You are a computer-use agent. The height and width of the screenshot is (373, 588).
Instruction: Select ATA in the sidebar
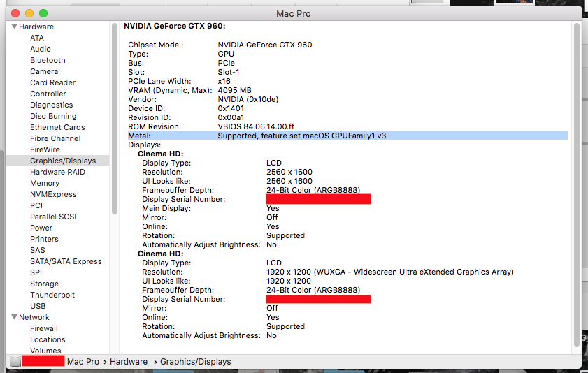[x=37, y=38]
